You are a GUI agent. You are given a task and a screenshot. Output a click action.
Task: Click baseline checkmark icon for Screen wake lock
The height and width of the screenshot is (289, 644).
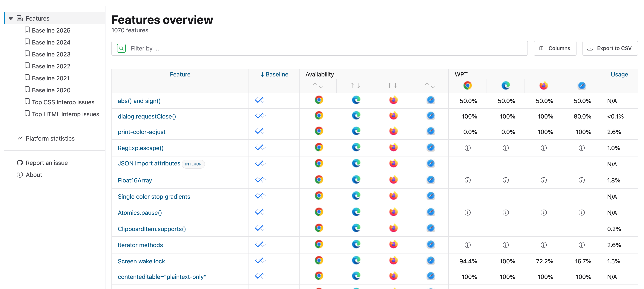coord(260,261)
